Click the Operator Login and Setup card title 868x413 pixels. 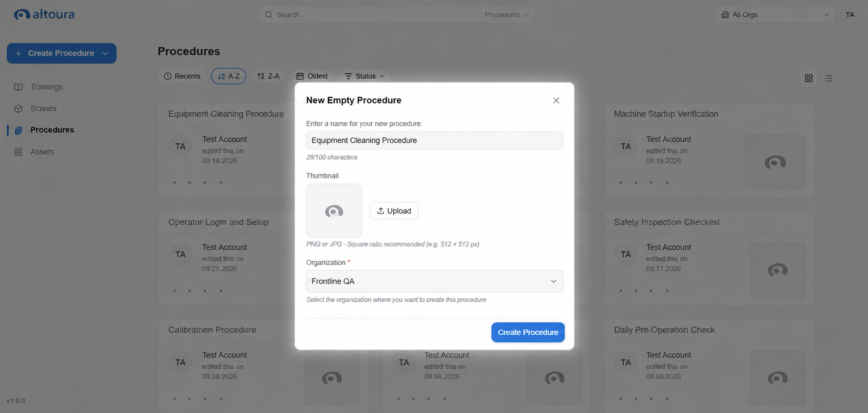(x=219, y=222)
